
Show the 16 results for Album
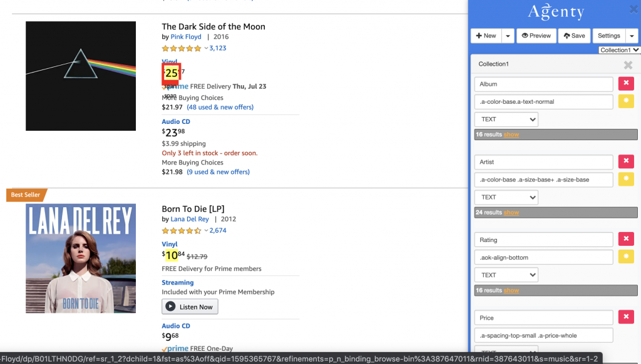point(511,134)
